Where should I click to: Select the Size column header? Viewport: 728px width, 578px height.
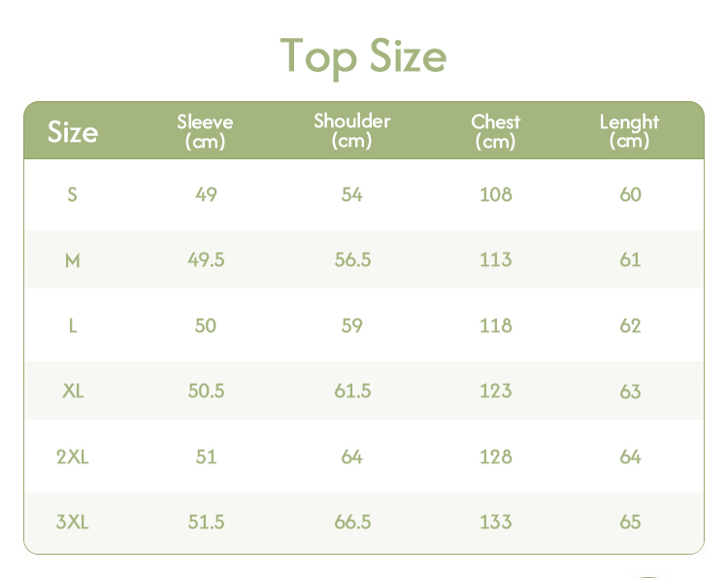(x=73, y=131)
